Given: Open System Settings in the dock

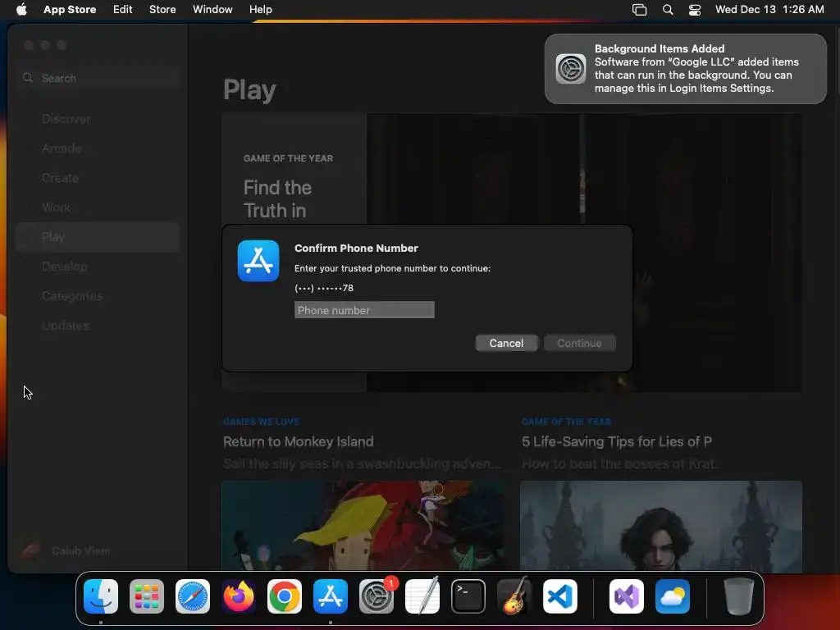Looking at the screenshot, I should 377,596.
